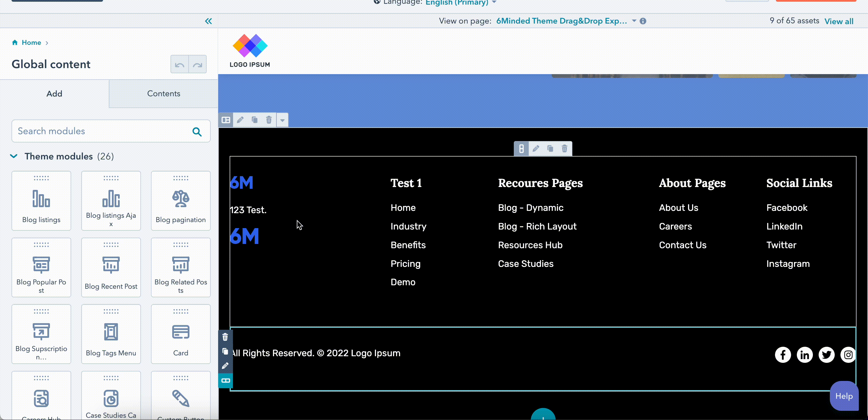
Task: Select the Case Studies module
Action: 111,396
